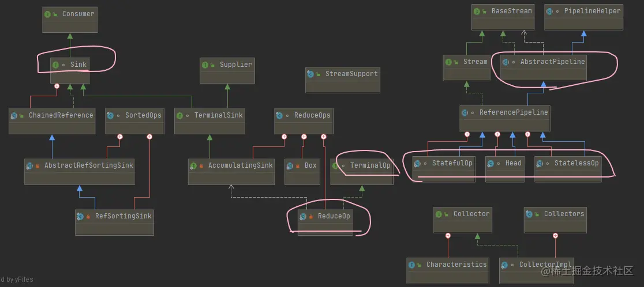Click the class icon on the StreamSupport node

[310, 74]
